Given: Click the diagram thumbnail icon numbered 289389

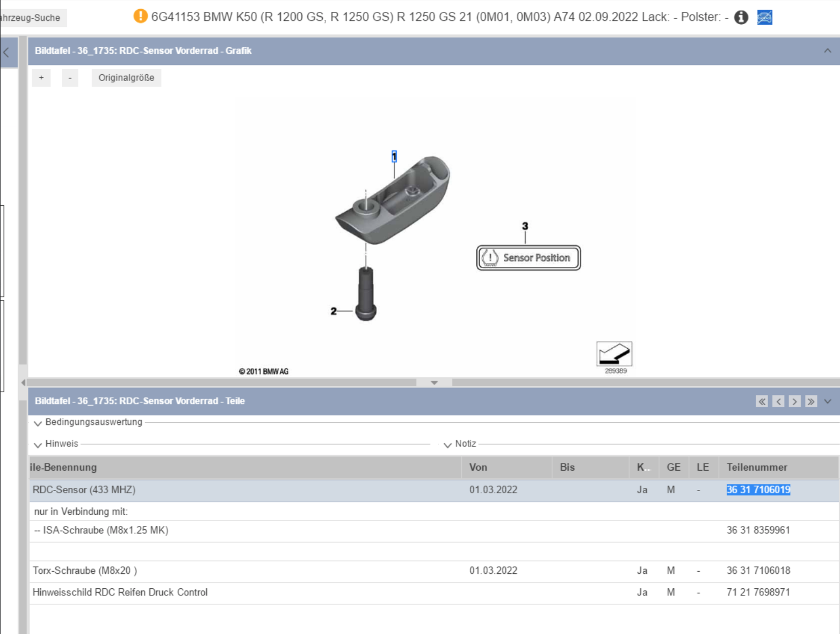Looking at the screenshot, I should tap(614, 354).
